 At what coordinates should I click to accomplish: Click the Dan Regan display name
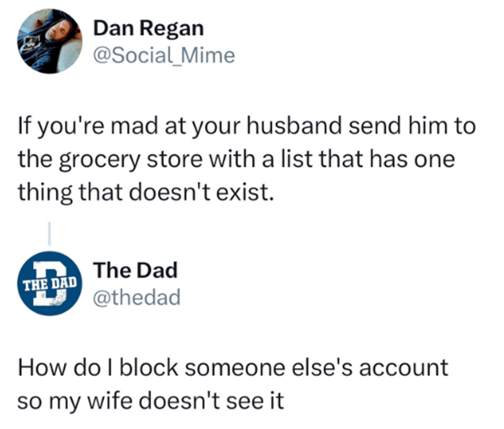click(148, 28)
